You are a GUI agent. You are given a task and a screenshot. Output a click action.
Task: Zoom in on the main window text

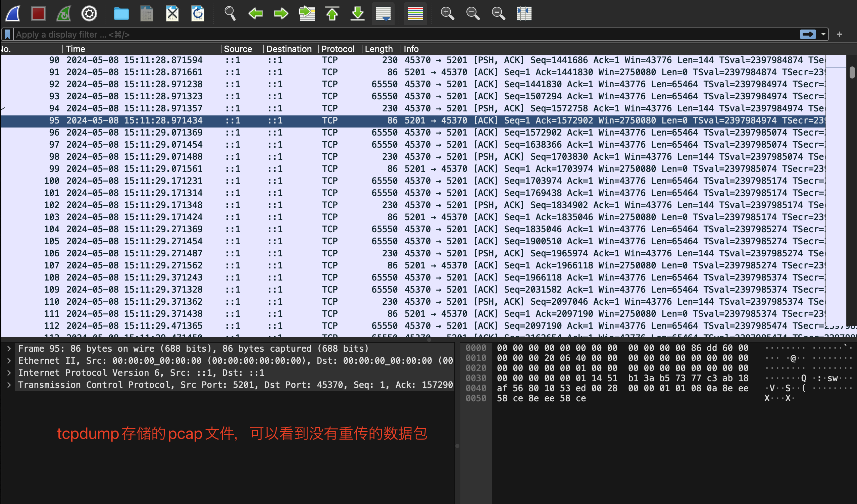click(447, 14)
